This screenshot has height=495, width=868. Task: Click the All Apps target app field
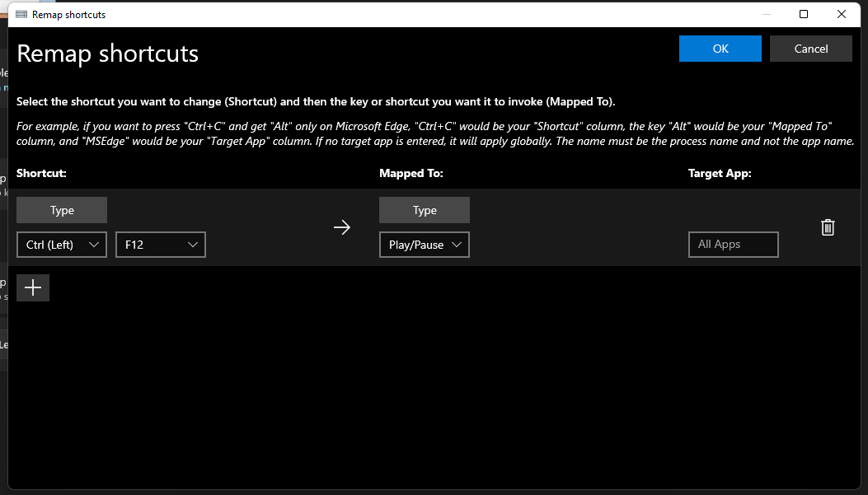733,244
